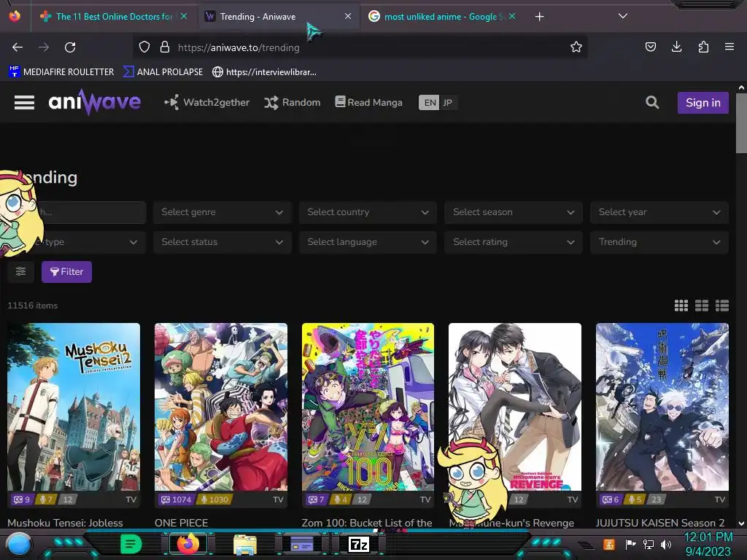
Task: Expand the Select language dropdown
Action: (368, 242)
